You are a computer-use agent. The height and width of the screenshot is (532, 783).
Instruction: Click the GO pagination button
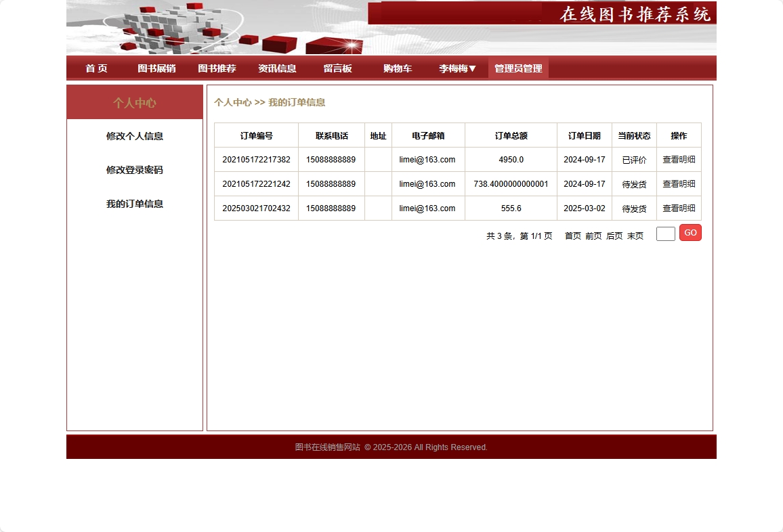tap(690, 232)
